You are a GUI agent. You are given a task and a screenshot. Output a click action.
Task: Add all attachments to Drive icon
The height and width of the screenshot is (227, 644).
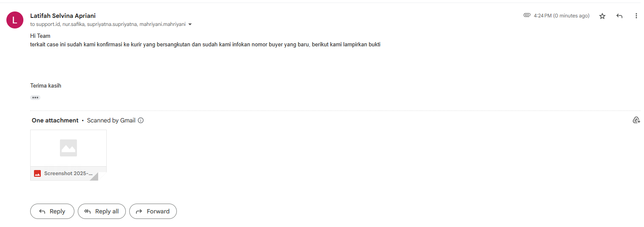[636, 120]
